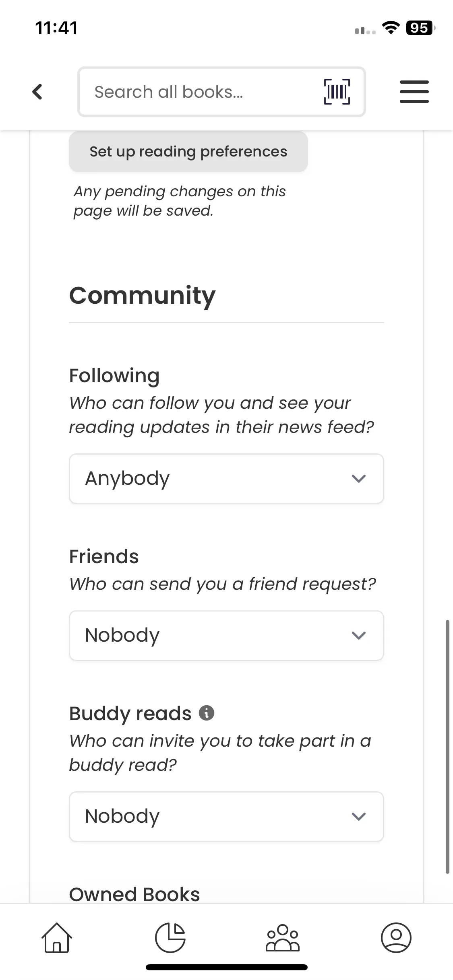Focus the Search all books field
453x980 pixels.
[201, 92]
